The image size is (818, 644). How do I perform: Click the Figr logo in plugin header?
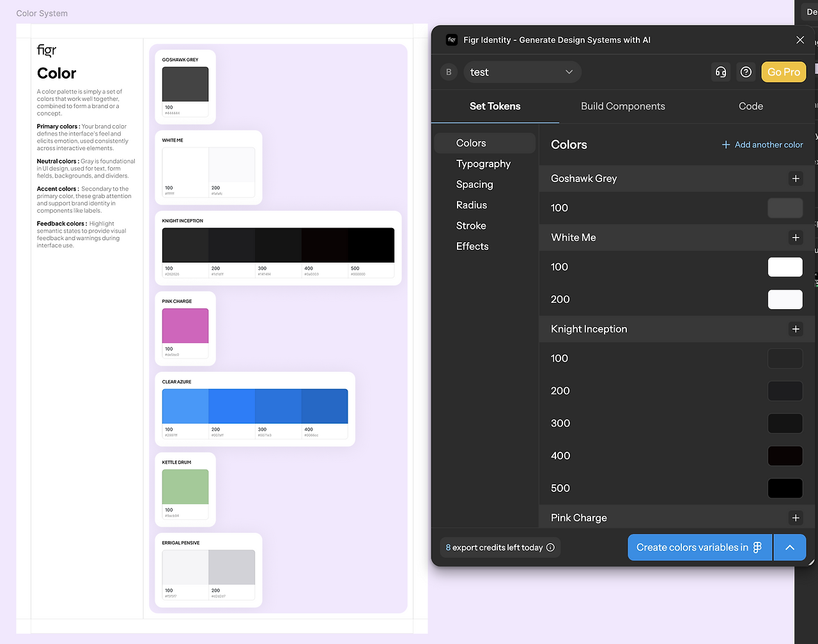click(452, 40)
